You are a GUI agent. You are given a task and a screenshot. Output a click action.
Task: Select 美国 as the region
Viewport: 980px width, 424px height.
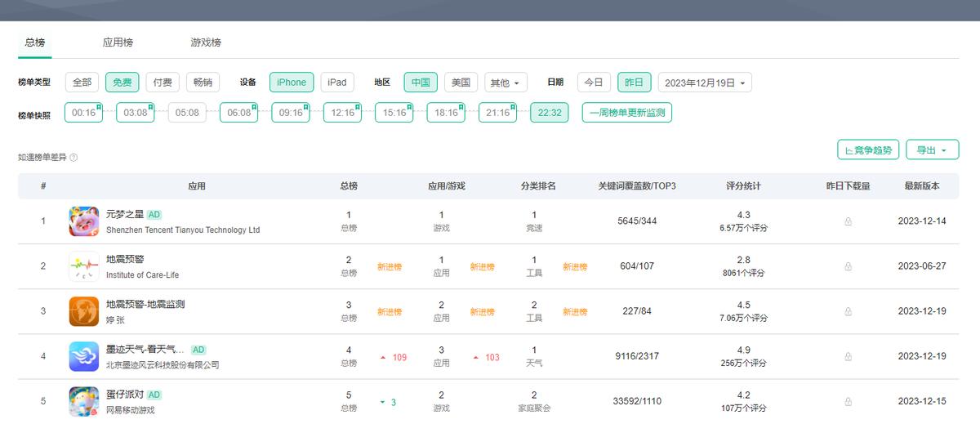[461, 83]
